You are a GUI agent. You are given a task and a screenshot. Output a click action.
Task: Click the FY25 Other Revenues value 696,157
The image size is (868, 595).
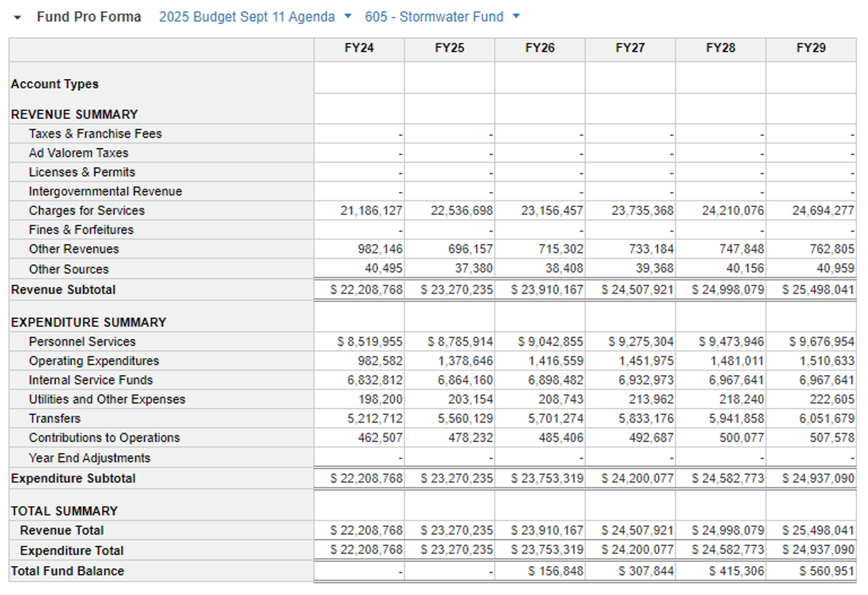(470, 249)
